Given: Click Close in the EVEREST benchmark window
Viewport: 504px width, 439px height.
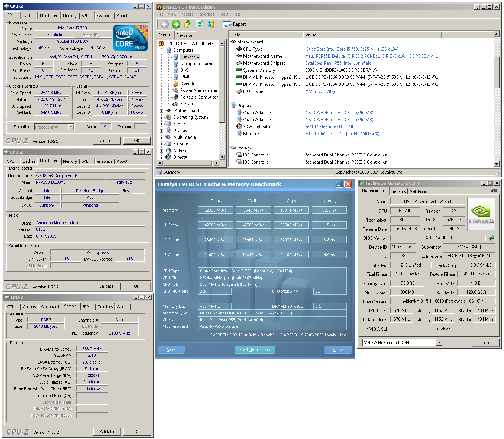Looking at the screenshot, I should 338,349.
